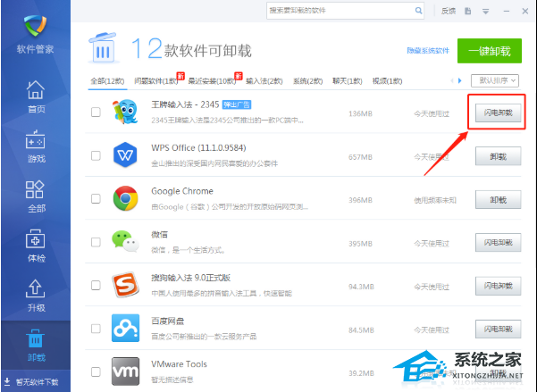Viewport: 537px width, 392px height.
Task: Tick the VMware Tools checkbox
Action: [96, 371]
